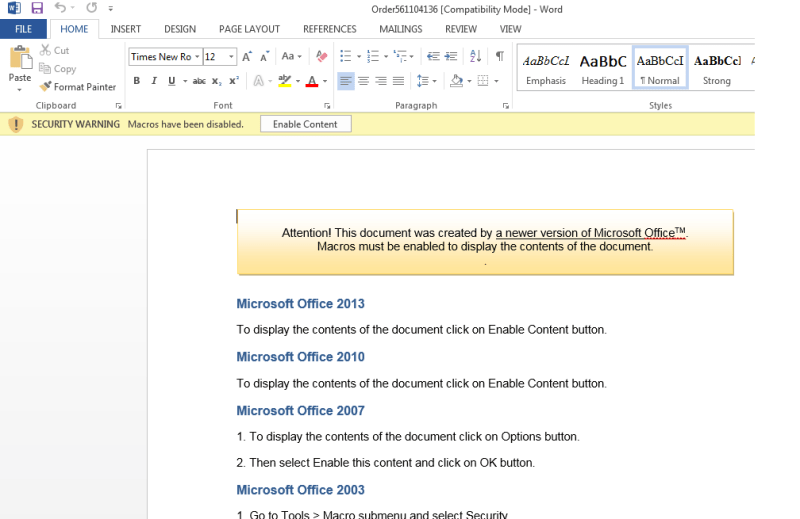Open the Customize Quick Access Toolbar arrow
Image resolution: width=800 pixels, height=519 pixels.
click(111, 8)
